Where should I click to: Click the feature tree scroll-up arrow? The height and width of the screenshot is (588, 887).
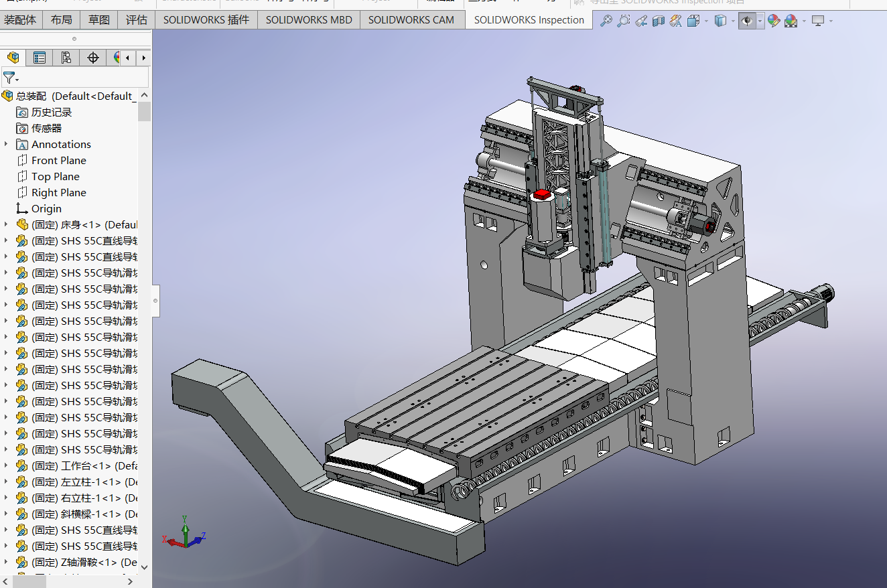[x=144, y=96]
